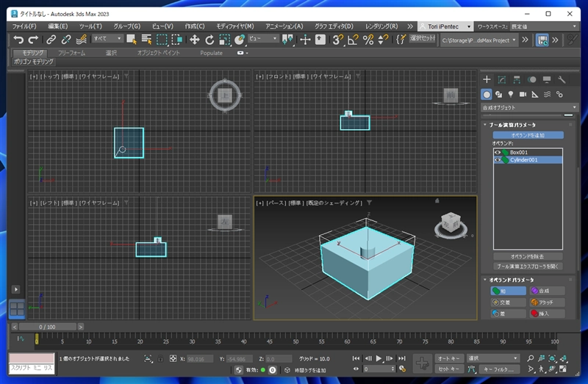Open the Modify panel tab icon
588x384 pixels.
tap(502, 79)
